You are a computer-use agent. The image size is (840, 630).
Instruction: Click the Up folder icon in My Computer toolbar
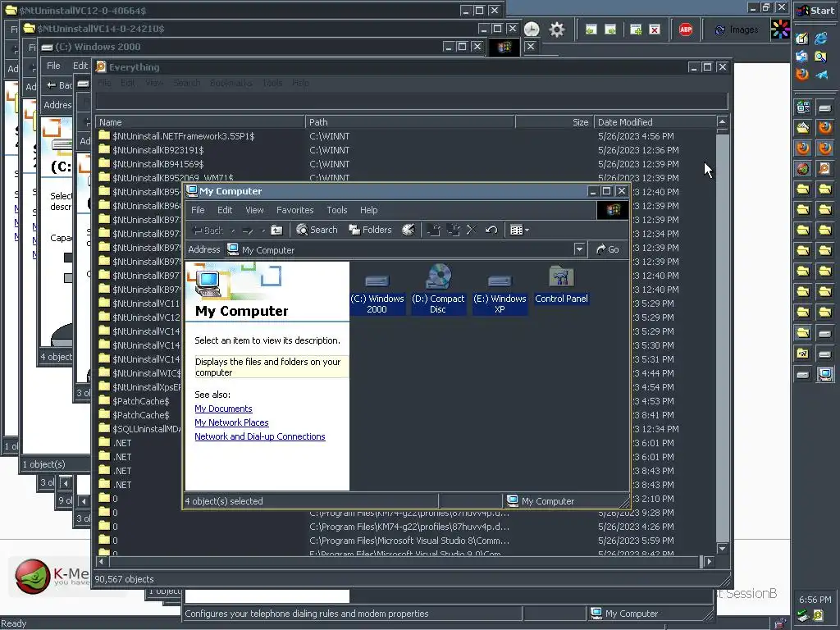point(276,230)
